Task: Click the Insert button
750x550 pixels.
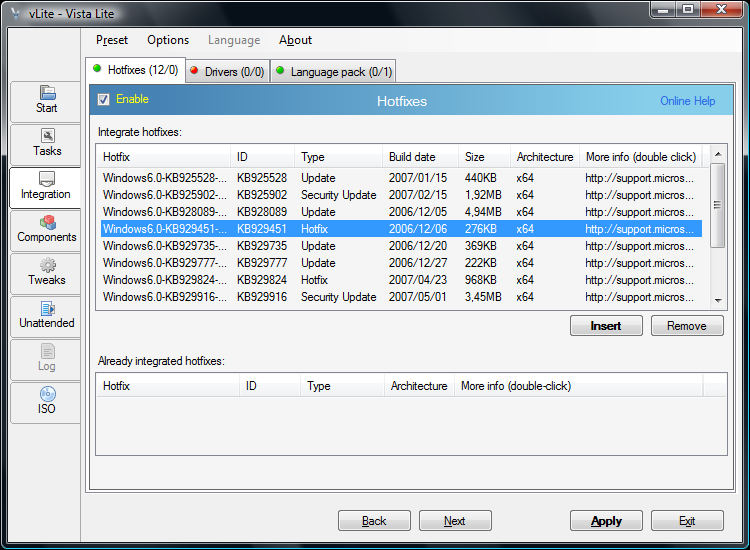Action: 606,326
